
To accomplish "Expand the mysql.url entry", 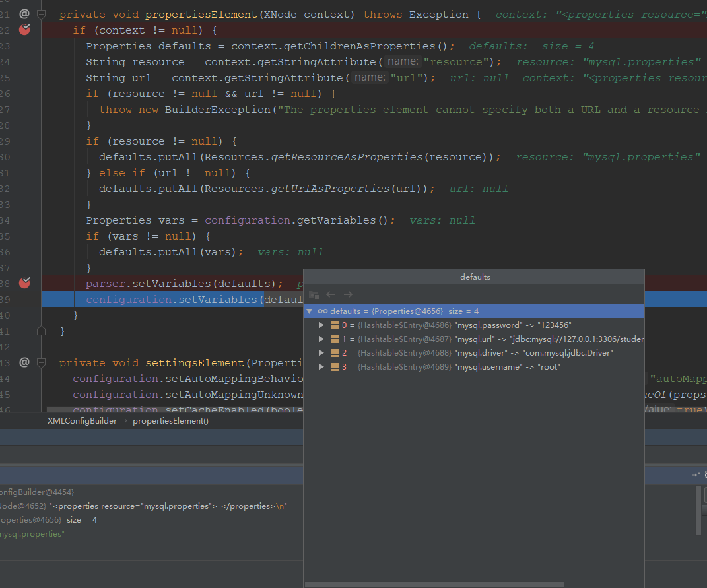I will pos(321,339).
